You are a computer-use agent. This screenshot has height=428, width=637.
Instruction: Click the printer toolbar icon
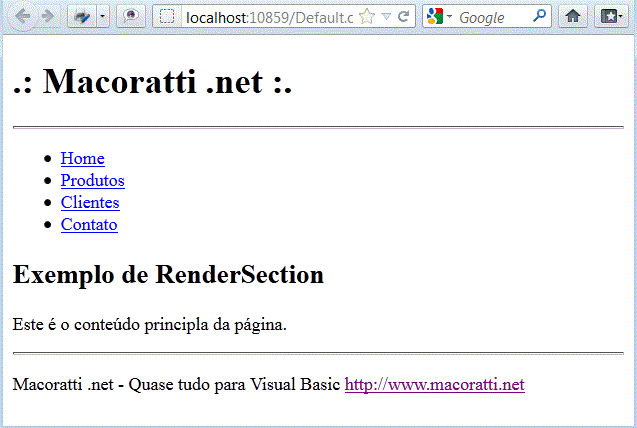[82, 16]
